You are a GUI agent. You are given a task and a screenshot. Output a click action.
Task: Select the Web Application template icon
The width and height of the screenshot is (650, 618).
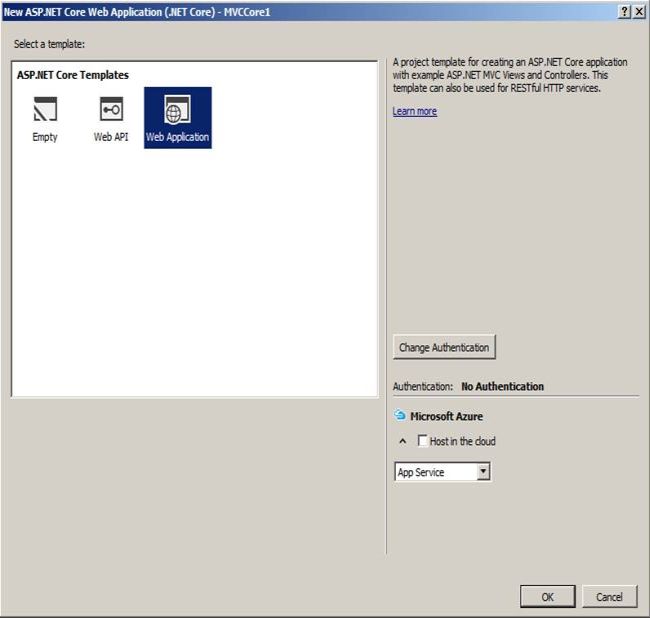177,109
